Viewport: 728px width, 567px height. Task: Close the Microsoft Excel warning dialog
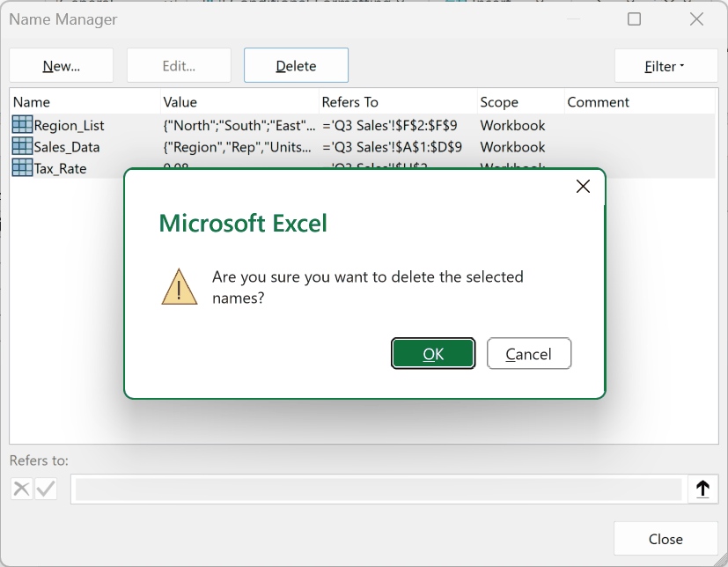point(583,187)
